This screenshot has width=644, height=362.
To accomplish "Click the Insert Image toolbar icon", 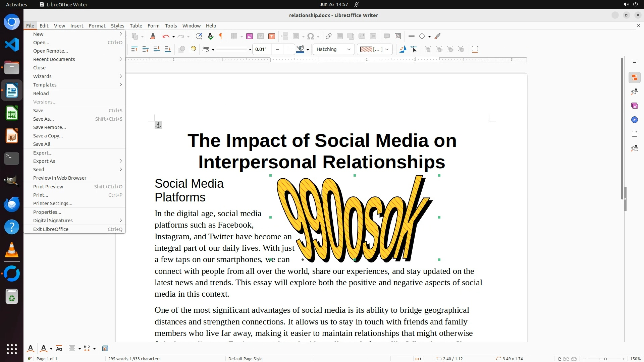I will click(x=249, y=37).
